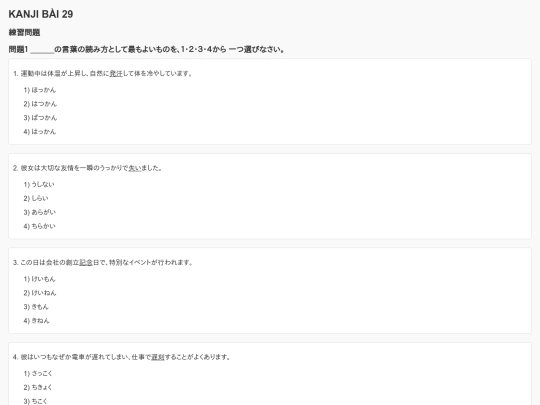Choose answer 2) しらい in question 2
The width and height of the screenshot is (540, 405).
[x=36, y=198]
